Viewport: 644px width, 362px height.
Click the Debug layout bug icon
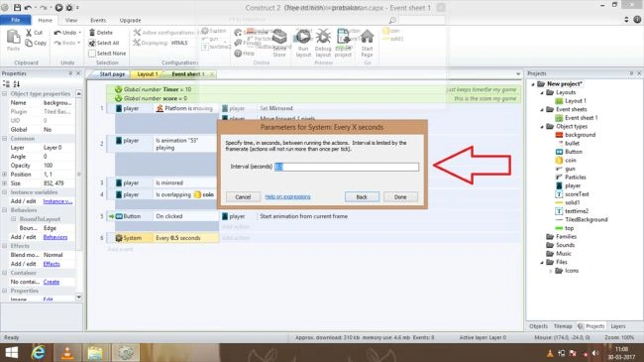pos(323,37)
